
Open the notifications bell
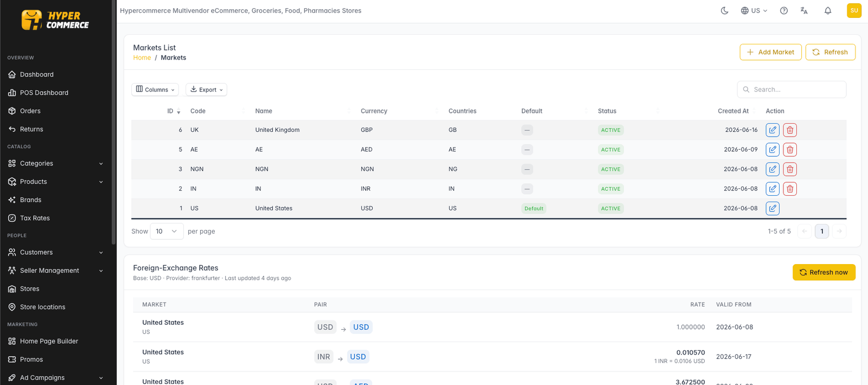coord(828,10)
